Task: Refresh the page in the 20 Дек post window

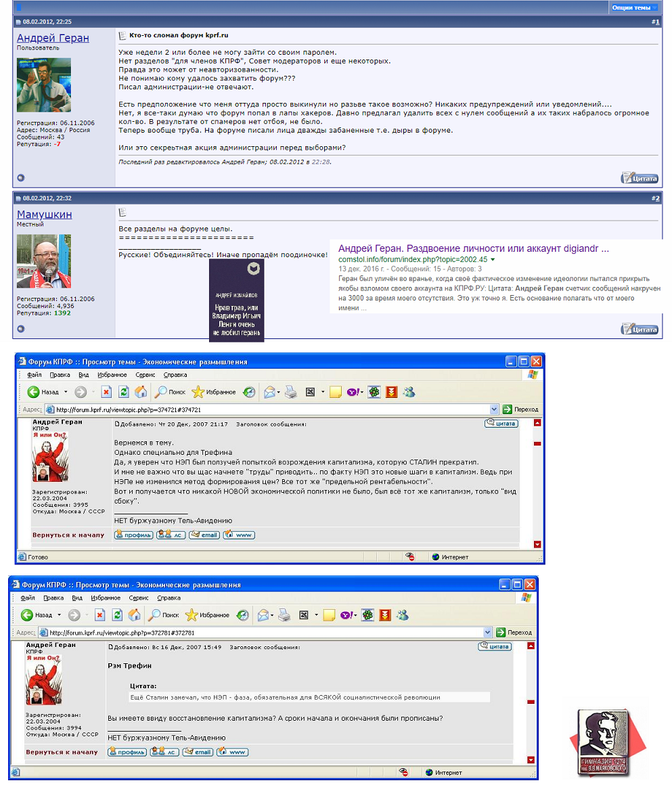Action: pos(124,393)
